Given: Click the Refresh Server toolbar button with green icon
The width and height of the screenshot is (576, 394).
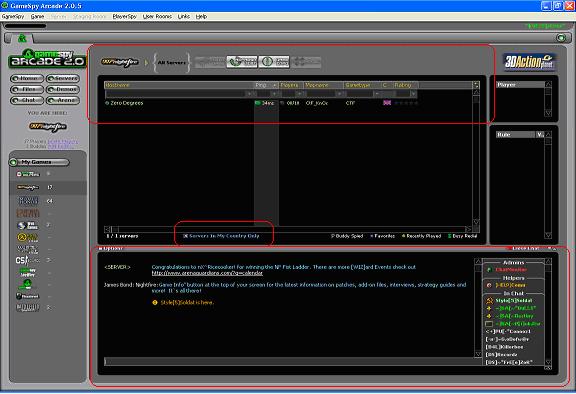Looking at the screenshot, I should (x=242, y=62).
